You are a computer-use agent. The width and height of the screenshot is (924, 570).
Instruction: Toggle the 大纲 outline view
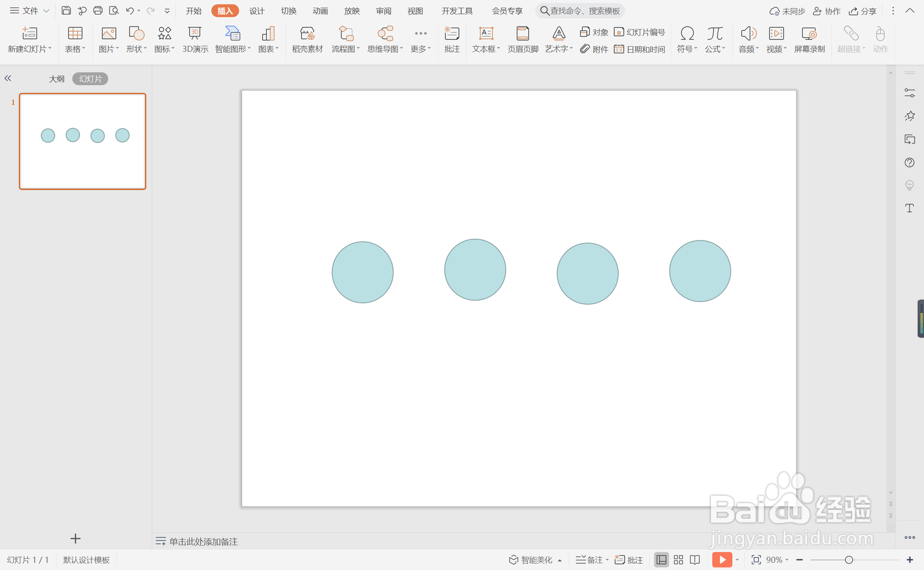(x=56, y=79)
